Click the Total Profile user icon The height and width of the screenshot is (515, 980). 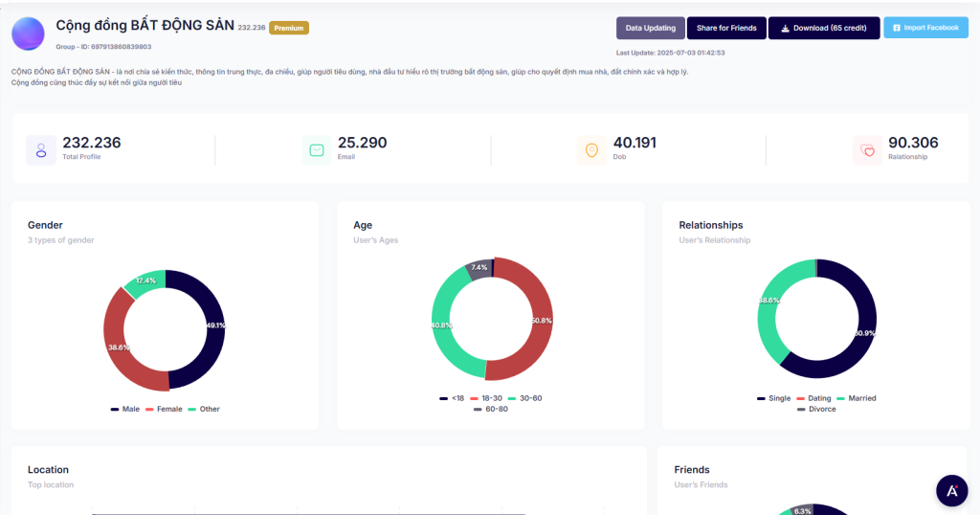(41, 150)
